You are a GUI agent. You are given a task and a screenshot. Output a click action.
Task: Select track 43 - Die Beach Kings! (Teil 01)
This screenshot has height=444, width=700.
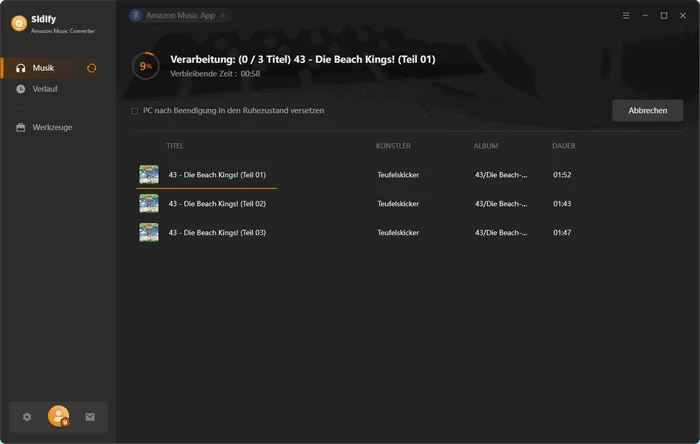(x=217, y=175)
